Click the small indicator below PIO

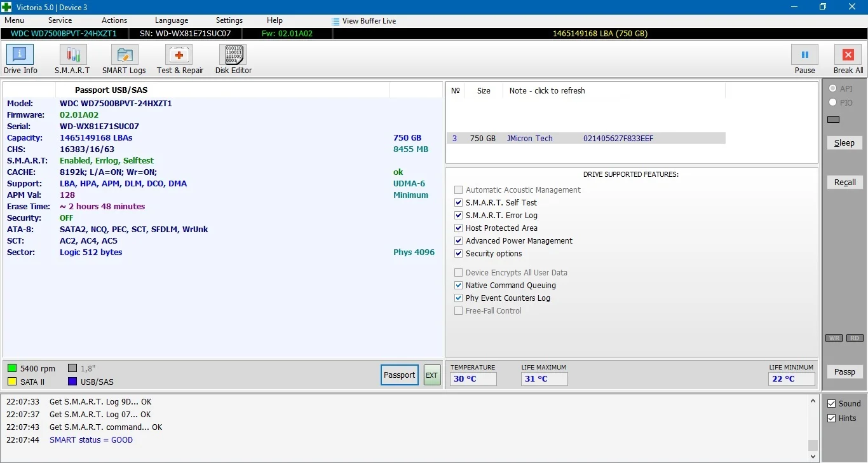pyautogui.click(x=833, y=120)
